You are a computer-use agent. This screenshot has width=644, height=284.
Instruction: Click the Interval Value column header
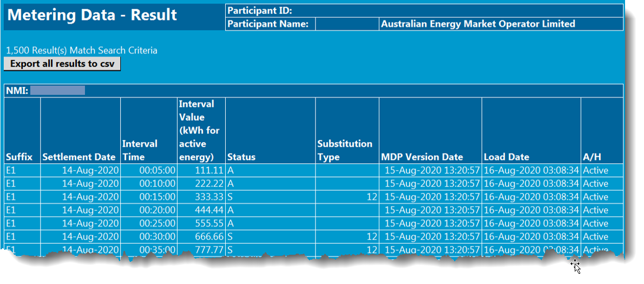pyautogui.click(x=197, y=131)
